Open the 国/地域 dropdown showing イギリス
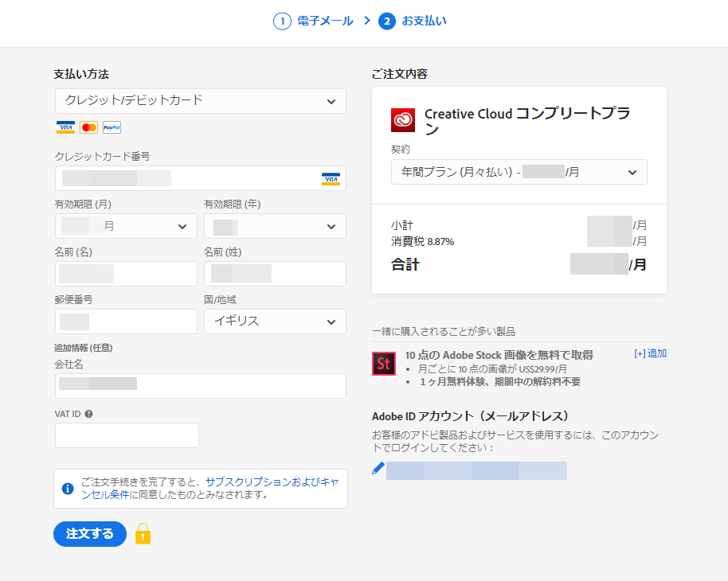This screenshot has height=581, width=728. coord(276,322)
